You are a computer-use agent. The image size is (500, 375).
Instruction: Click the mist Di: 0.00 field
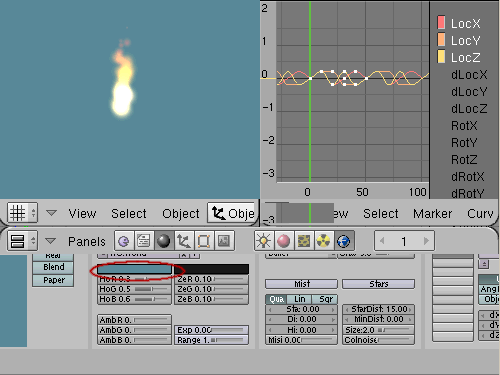click(301, 319)
